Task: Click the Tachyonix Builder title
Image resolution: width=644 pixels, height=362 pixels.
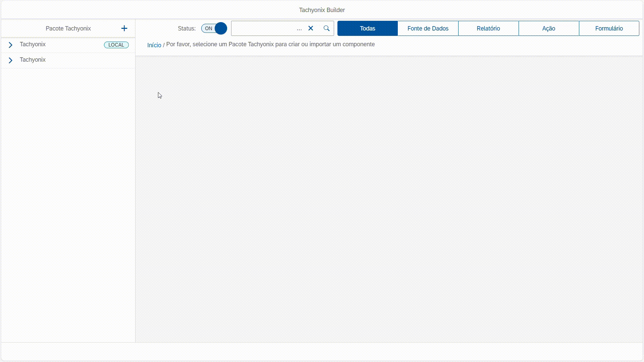Action: tap(322, 10)
